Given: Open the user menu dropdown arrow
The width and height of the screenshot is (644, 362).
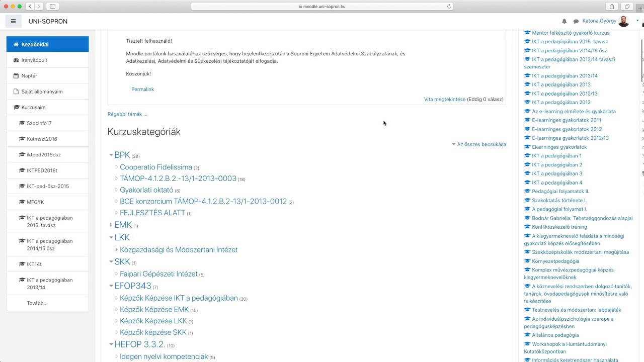Looking at the screenshot, I should tap(637, 21).
